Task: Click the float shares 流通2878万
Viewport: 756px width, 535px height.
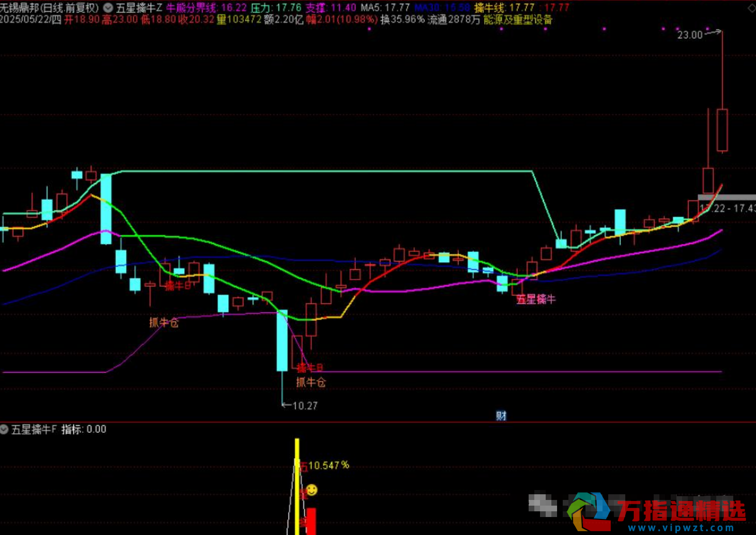Action: click(454, 19)
